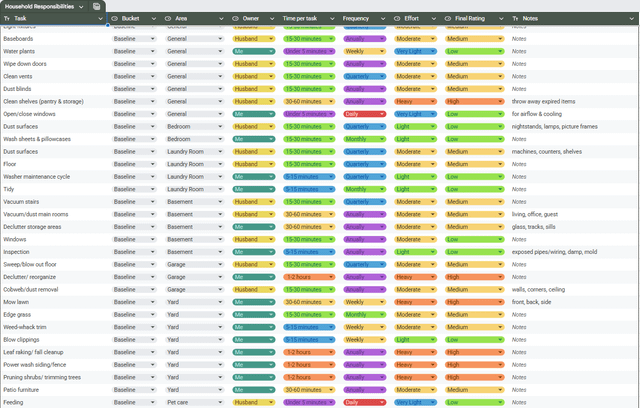Click the dropdown type icon in Bucket header

[x=115, y=18]
